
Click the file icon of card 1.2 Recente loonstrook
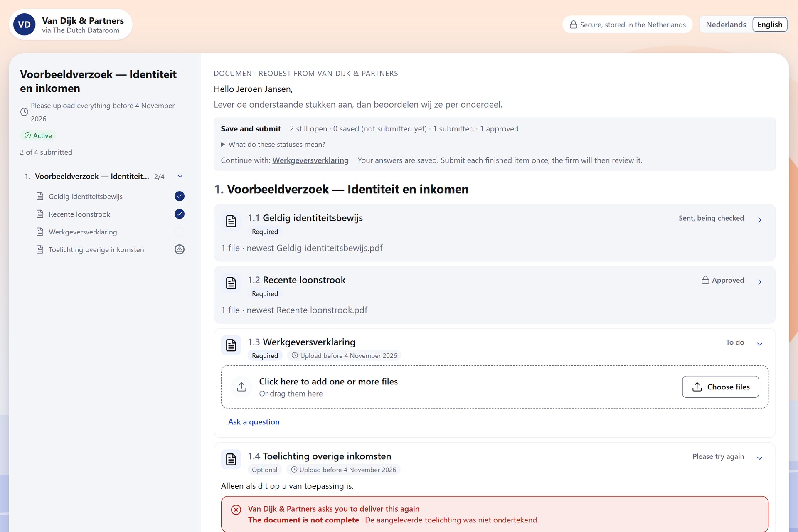point(231,283)
